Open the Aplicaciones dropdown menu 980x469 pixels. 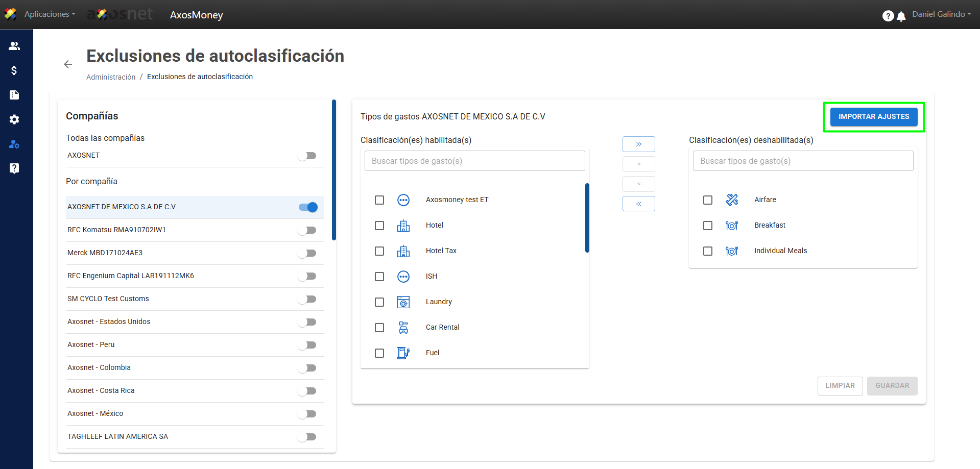tap(50, 14)
